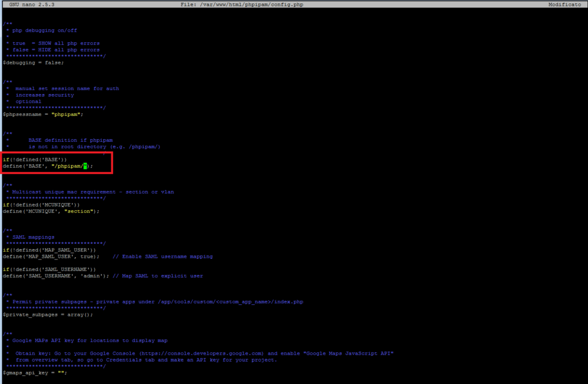This screenshot has width=588, height=384.
Task: Click the "false = HIDE all php errors" line
Action: click(x=56, y=49)
